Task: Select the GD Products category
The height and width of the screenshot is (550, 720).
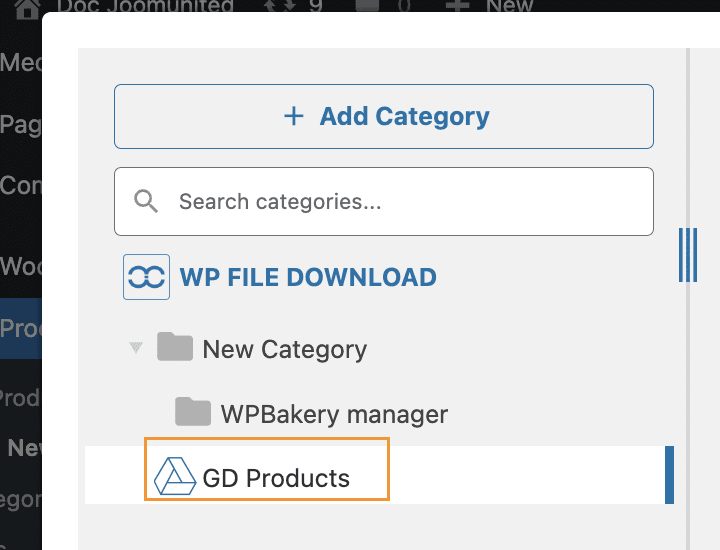Action: (276, 478)
